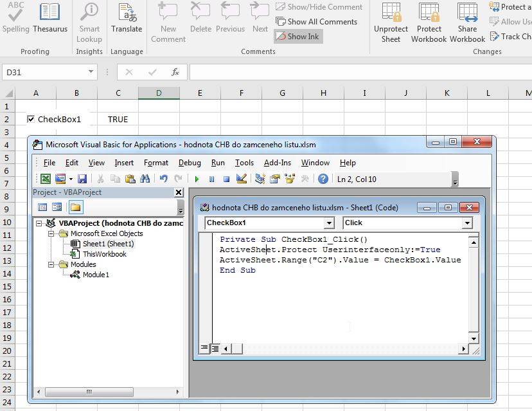Open VBA toolbar options overflow arrow
The height and width of the screenshot is (411, 532).
click(x=456, y=179)
